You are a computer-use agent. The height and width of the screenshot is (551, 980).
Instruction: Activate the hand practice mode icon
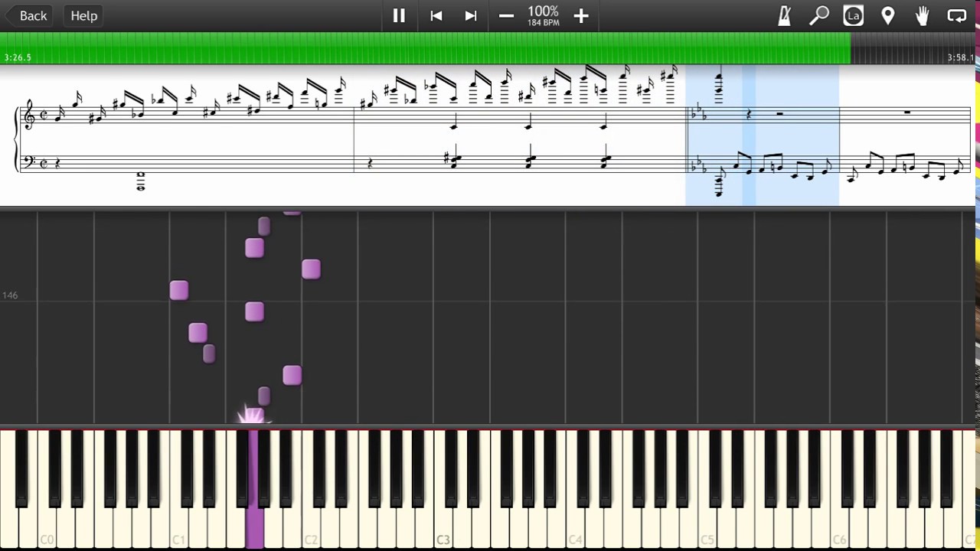coord(922,15)
